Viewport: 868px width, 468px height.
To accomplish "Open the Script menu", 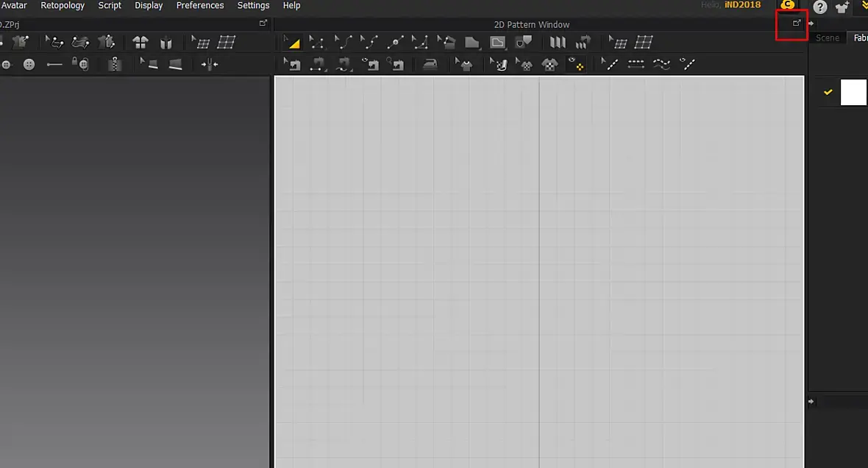I will (110, 6).
